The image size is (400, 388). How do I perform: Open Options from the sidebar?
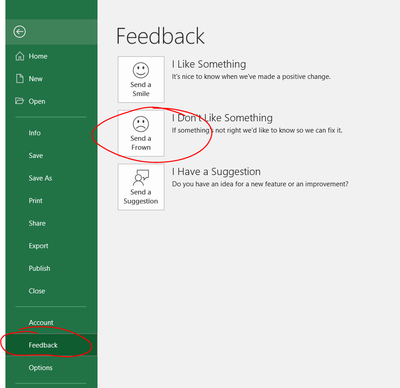pos(40,368)
